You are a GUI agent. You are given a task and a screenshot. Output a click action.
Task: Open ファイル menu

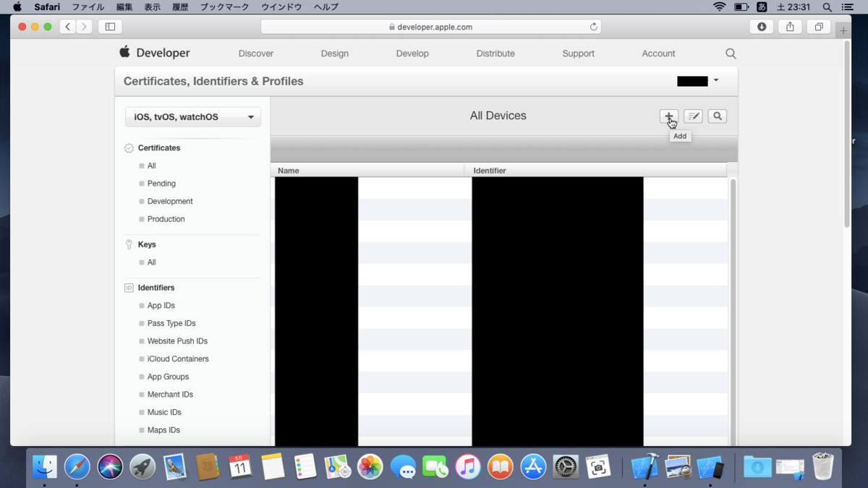click(x=88, y=7)
